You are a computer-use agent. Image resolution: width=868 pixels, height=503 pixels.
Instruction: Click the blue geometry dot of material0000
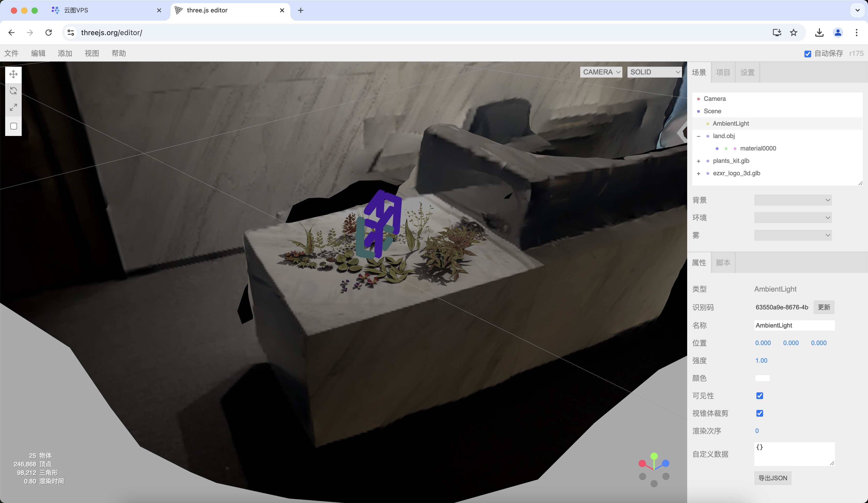click(x=717, y=148)
